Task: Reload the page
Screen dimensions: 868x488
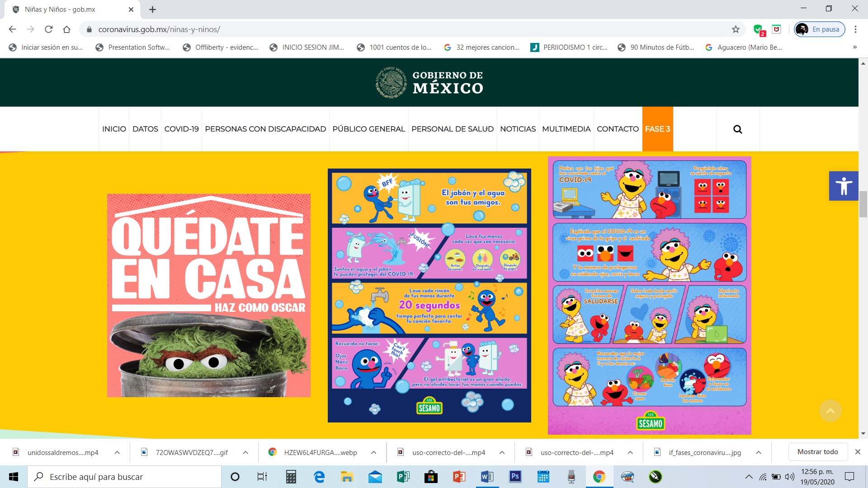Action: (x=48, y=29)
